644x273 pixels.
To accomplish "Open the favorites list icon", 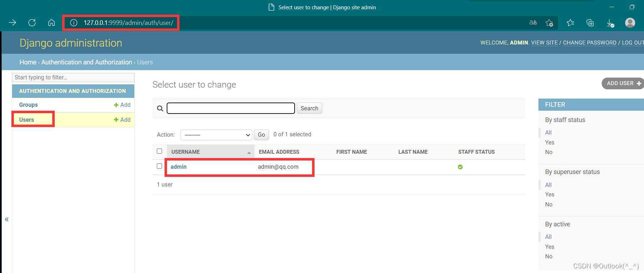I will 570,23.
